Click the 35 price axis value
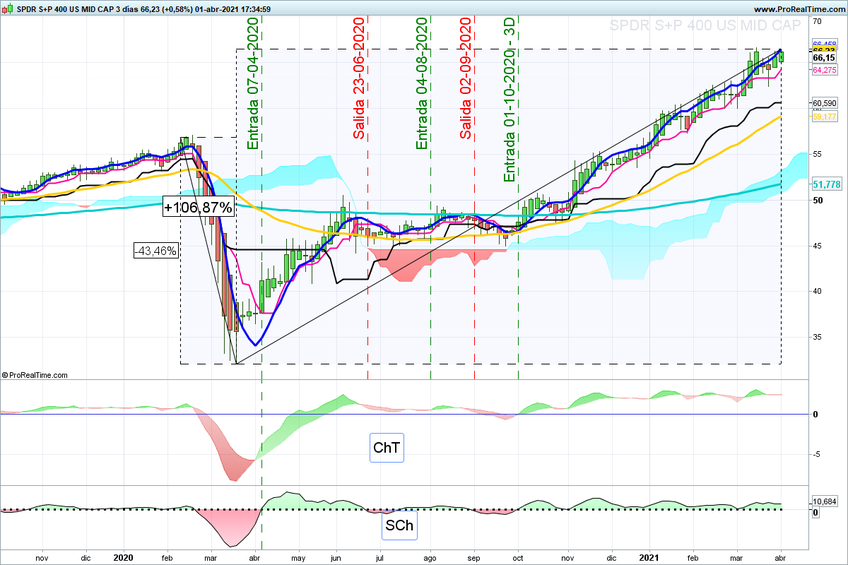The width and height of the screenshot is (848, 565). click(817, 337)
